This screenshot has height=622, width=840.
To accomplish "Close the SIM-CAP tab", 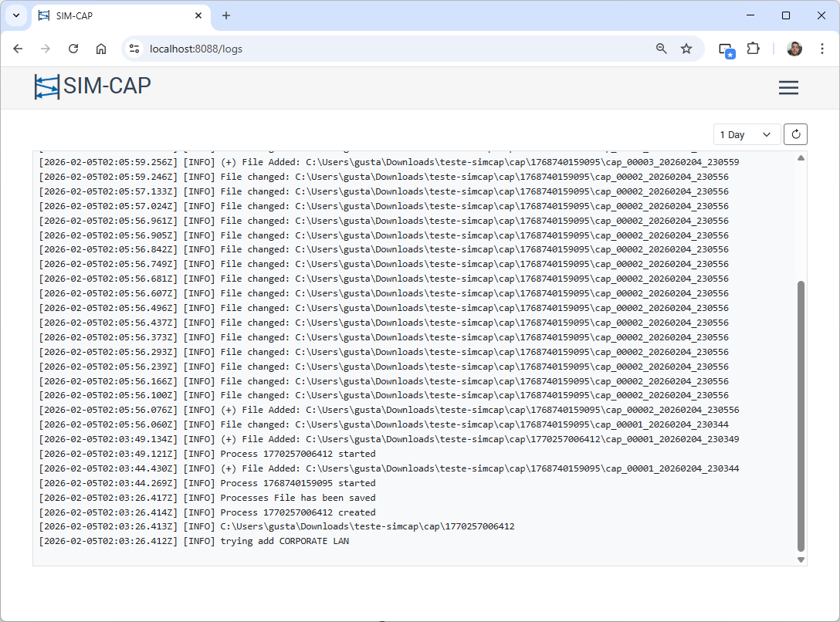I will tap(198, 15).
